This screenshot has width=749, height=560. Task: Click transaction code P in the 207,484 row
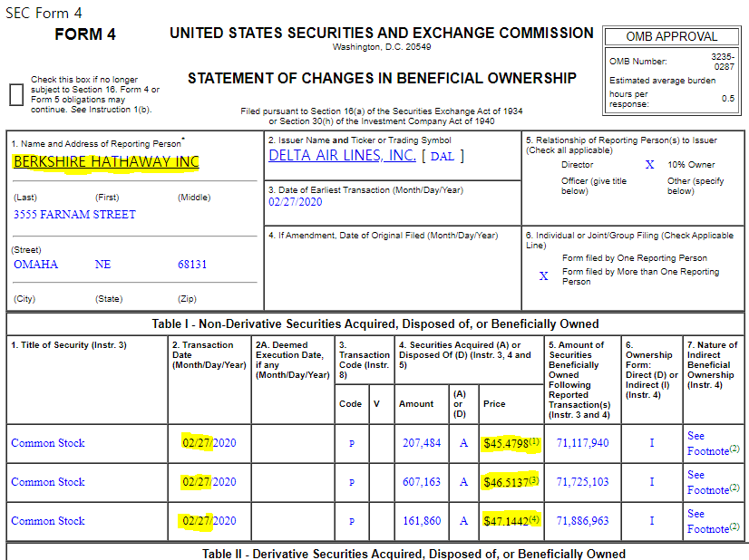coord(352,443)
